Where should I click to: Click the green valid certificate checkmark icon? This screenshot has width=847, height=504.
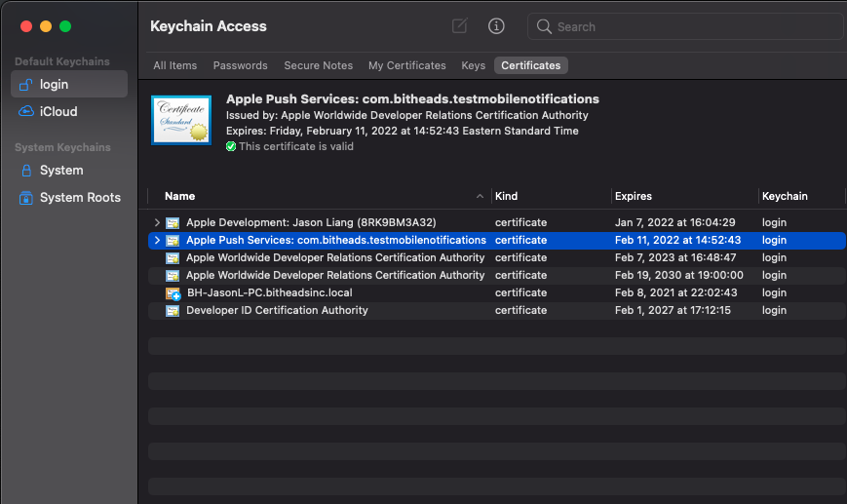(231, 146)
